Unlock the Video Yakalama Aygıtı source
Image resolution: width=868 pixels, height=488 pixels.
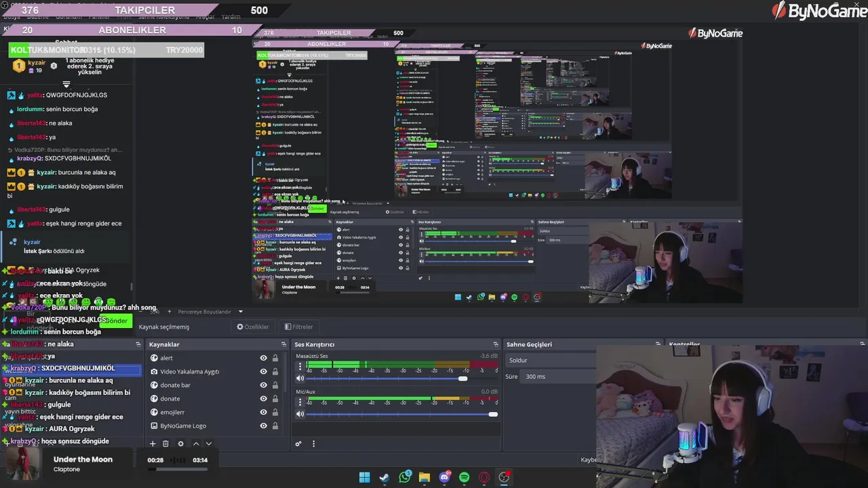tap(275, 371)
